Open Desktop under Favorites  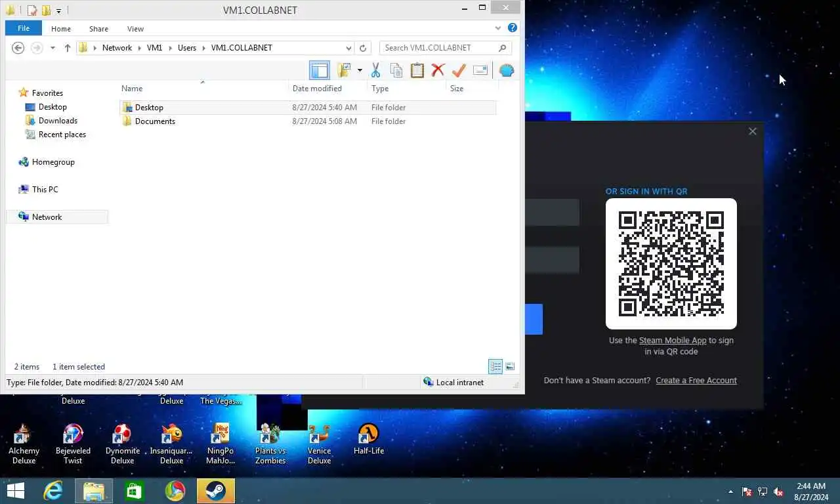pyautogui.click(x=52, y=107)
